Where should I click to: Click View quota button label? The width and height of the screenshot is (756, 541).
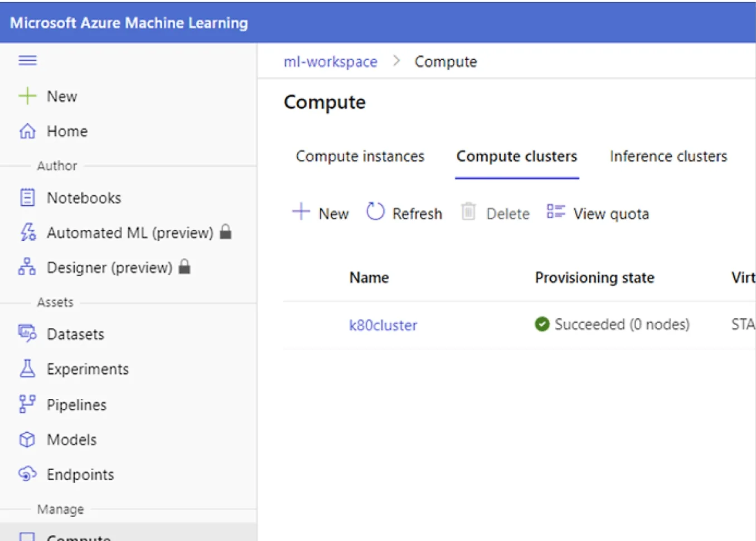click(x=611, y=214)
